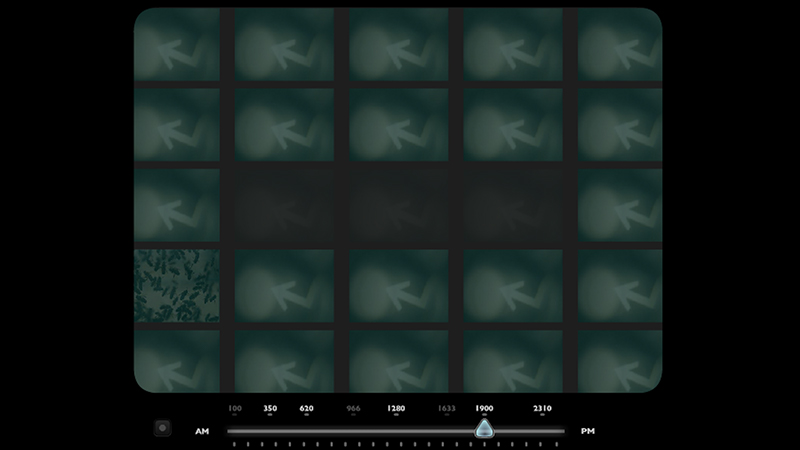Click the PM label right of the slider
800x450 pixels.
point(588,431)
